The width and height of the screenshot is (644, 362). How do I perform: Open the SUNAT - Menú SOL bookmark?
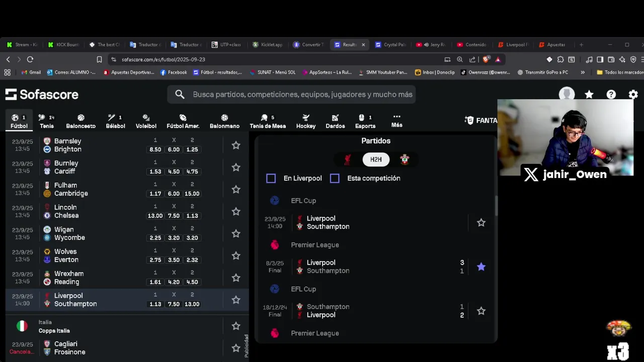(272, 72)
